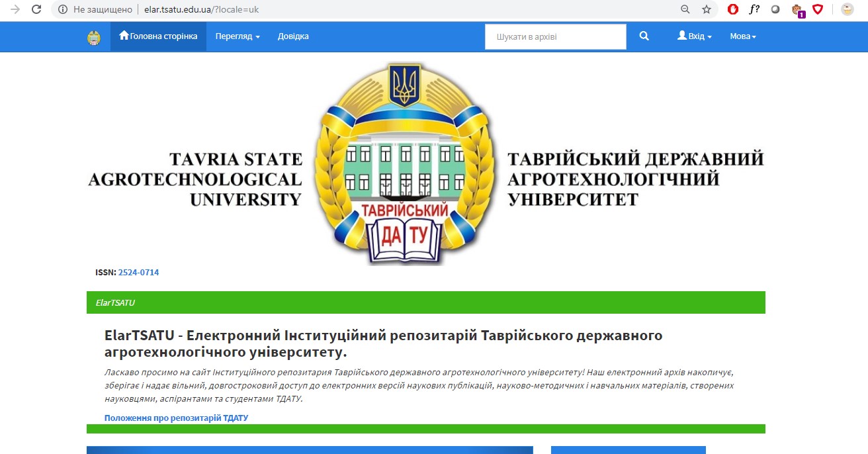Click the ElarTSATU repository heading text
Viewport: 868px width, 454px height.
384,343
